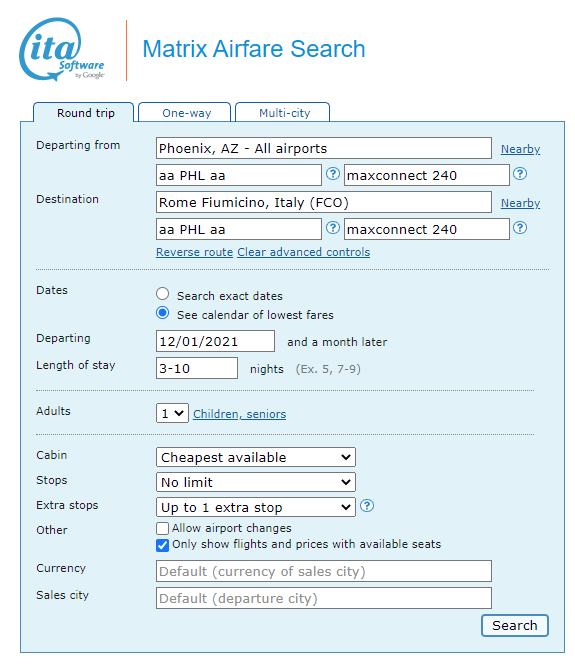Switch to the Multi-city tab
This screenshot has width=575, height=668.
[282, 112]
